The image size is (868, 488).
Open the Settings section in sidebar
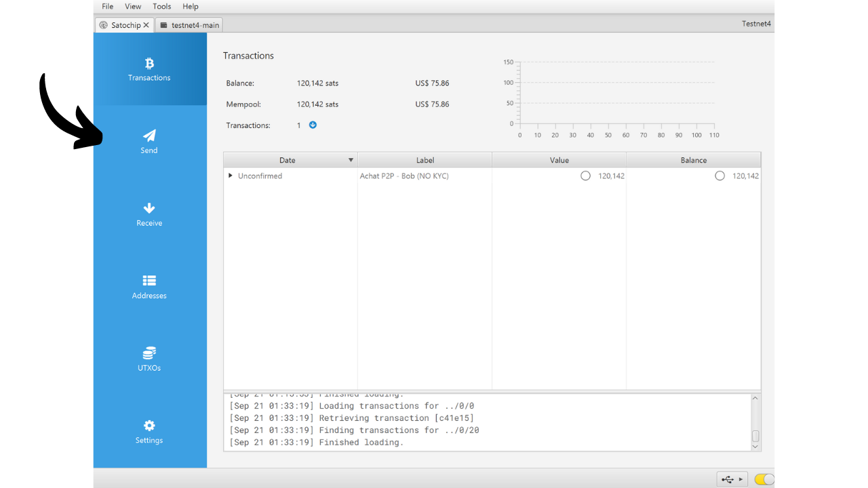tap(150, 432)
